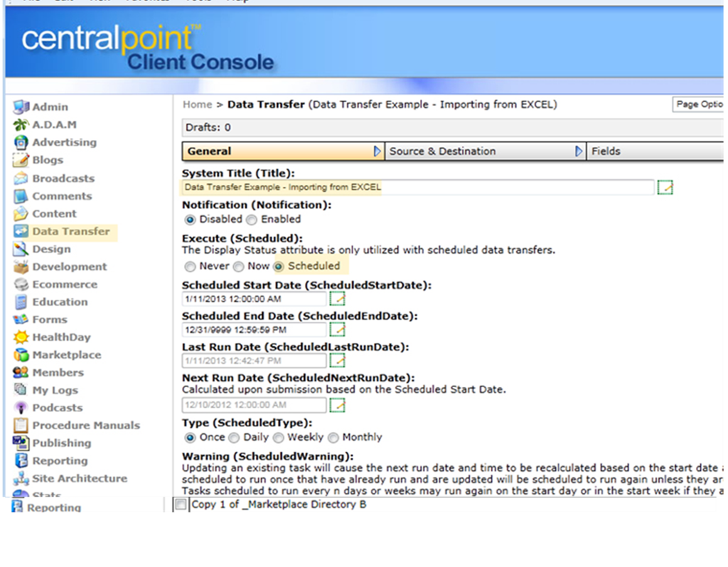Open the Advertising globe icon

click(x=21, y=142)
